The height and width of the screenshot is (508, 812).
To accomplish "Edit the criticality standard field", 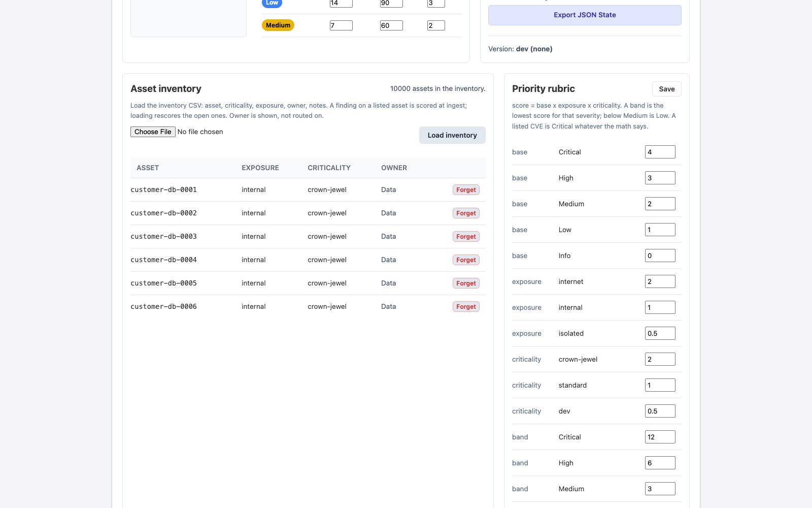I will click(x=660, y=385).
